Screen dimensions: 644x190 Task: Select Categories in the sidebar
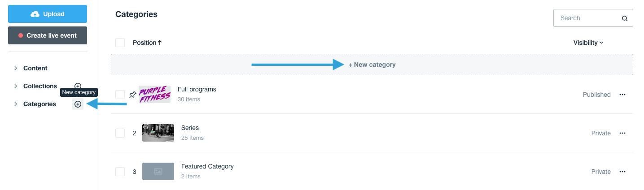click(39, 104)
